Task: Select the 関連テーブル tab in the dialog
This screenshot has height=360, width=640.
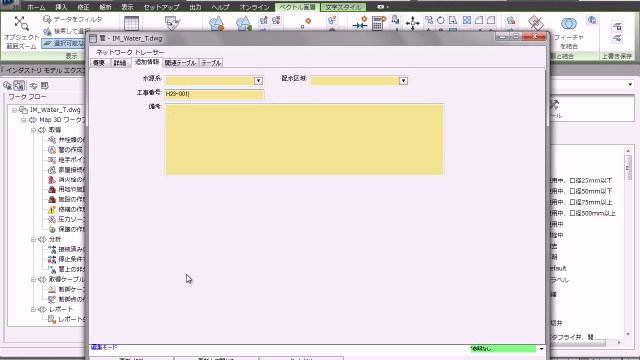Action: coord(180,63)
